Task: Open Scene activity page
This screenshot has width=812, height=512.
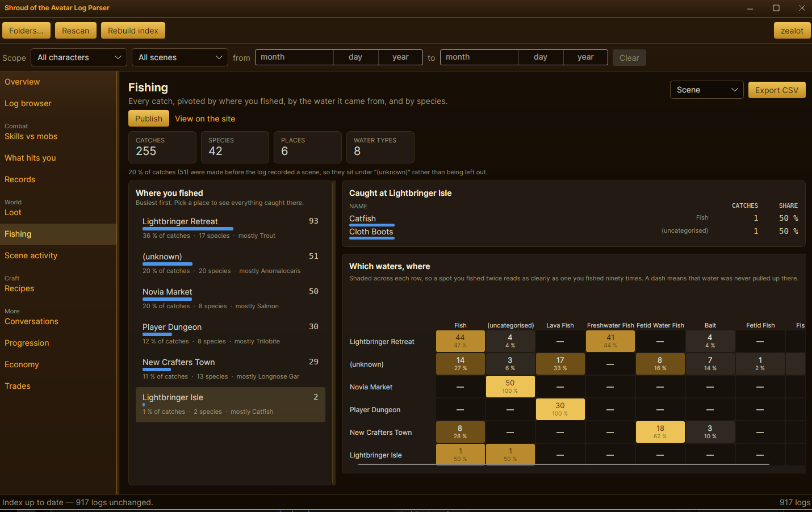Action: pos(58,255)
